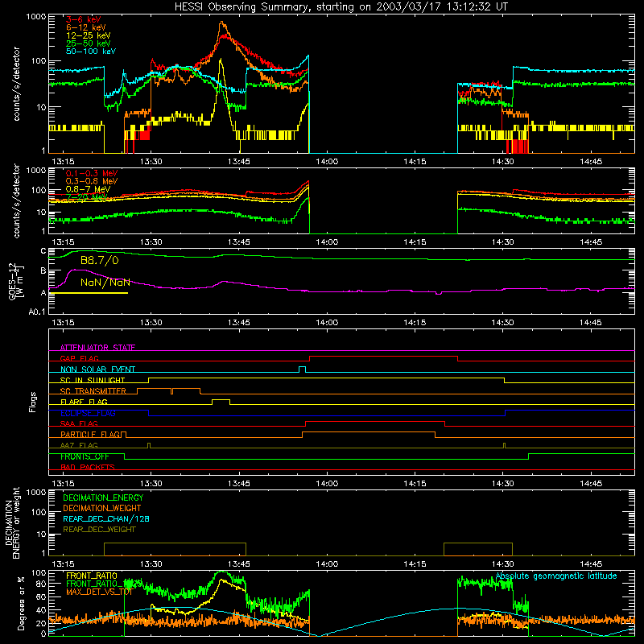Click the magenta GOES curve bump near 13:17

[77, 270]
